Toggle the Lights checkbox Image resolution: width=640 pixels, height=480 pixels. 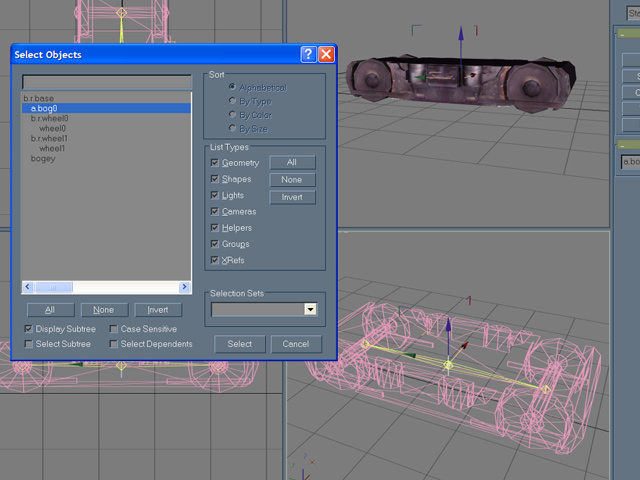[x=215, y=195]
